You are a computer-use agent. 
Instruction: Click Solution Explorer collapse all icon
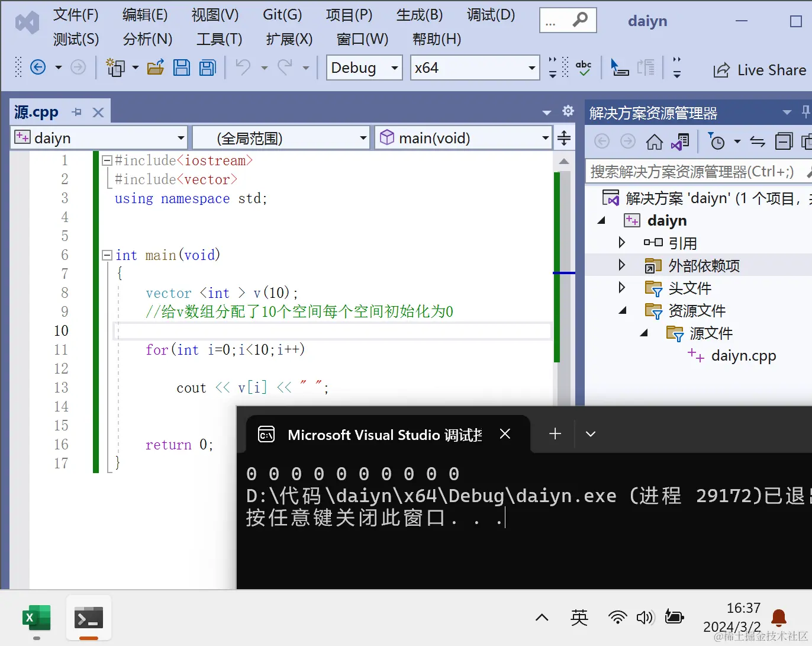pyautogui.click(x=784, y=142)
